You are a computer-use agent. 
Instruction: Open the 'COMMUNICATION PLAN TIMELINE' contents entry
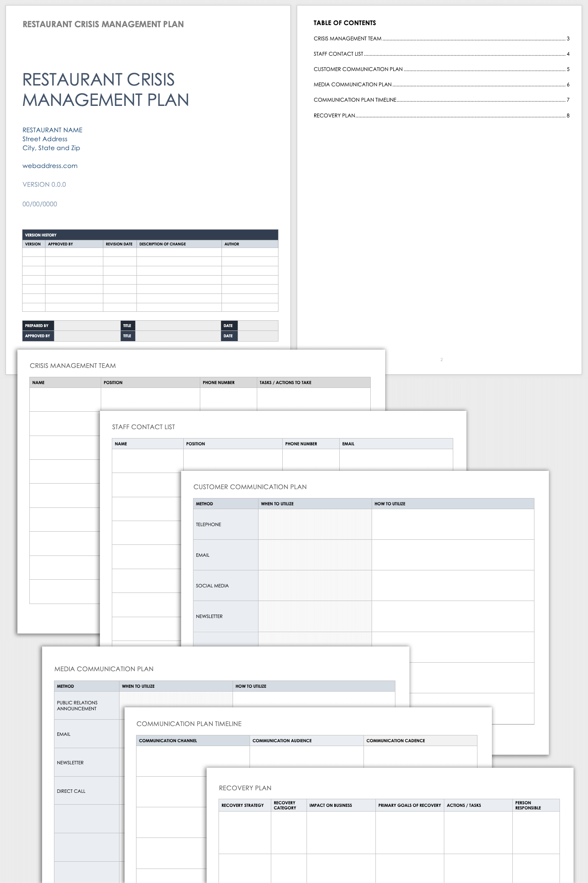441,100
